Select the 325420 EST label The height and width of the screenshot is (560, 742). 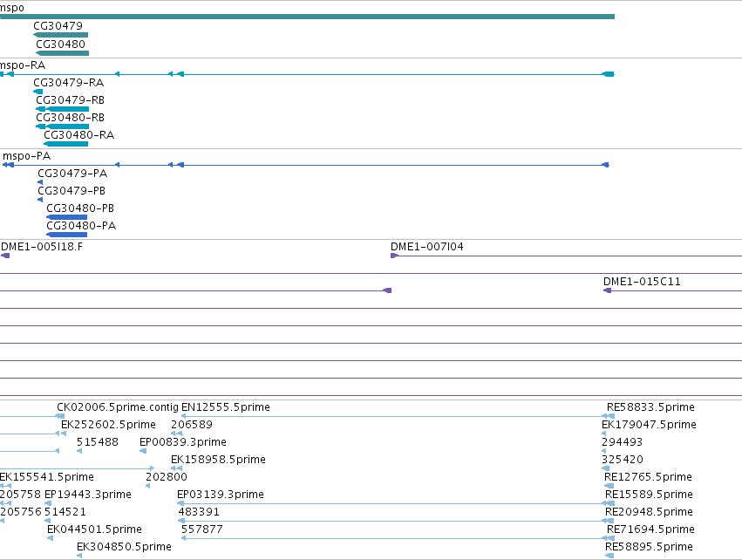coord(623,460)
